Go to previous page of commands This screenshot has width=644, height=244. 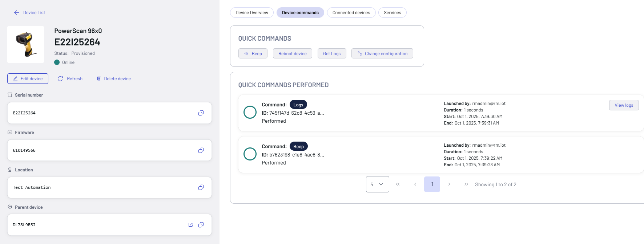(x=415, y=184)
